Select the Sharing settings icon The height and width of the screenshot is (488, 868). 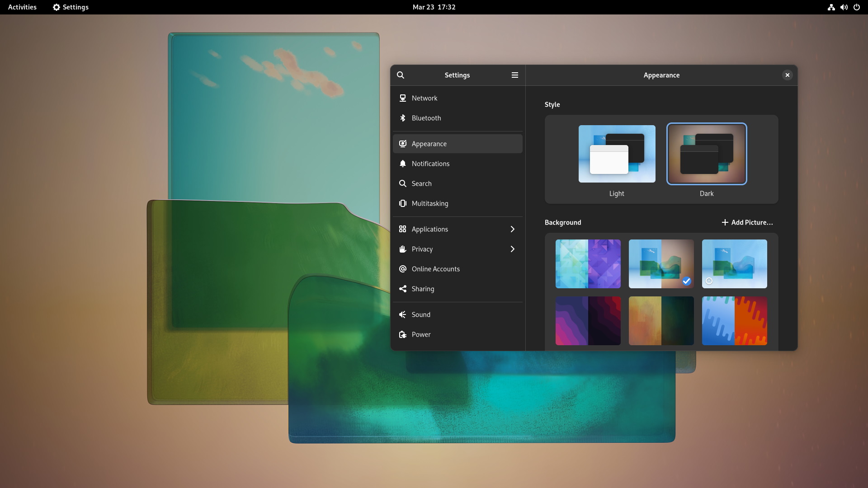(403, 289)
